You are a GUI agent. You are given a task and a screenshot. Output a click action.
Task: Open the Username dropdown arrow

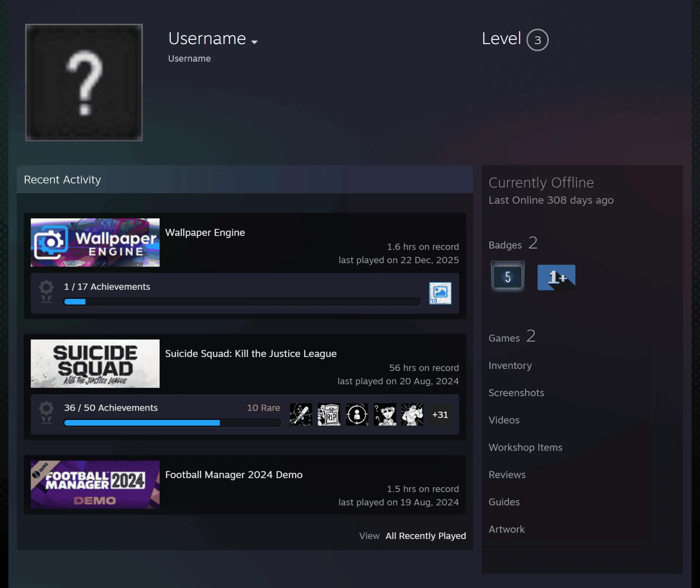[254, 42]
